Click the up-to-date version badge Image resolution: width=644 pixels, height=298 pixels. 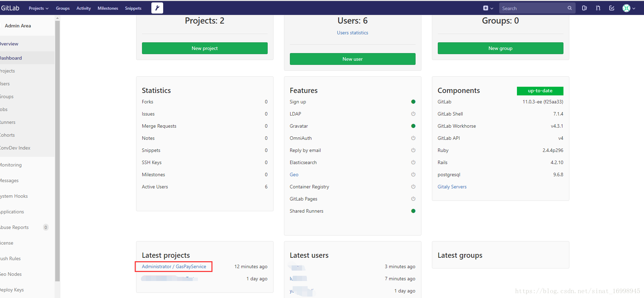[540, 91]
